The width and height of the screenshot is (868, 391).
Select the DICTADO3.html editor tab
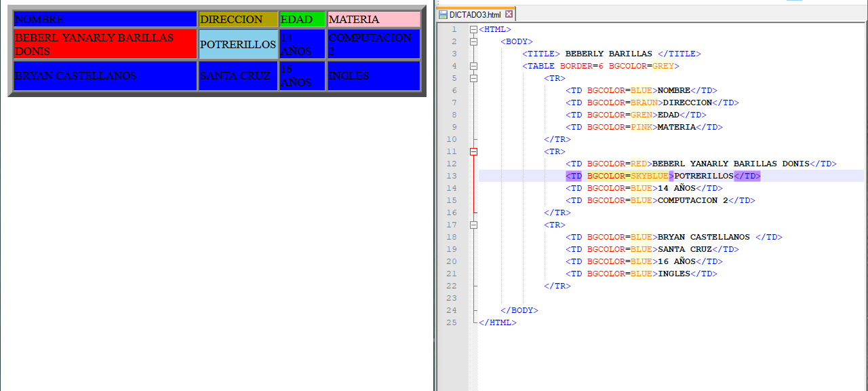[x=476, y=14]
